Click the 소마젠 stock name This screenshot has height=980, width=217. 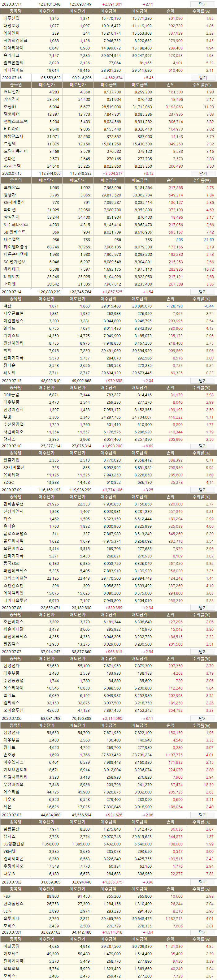(10, 284)
